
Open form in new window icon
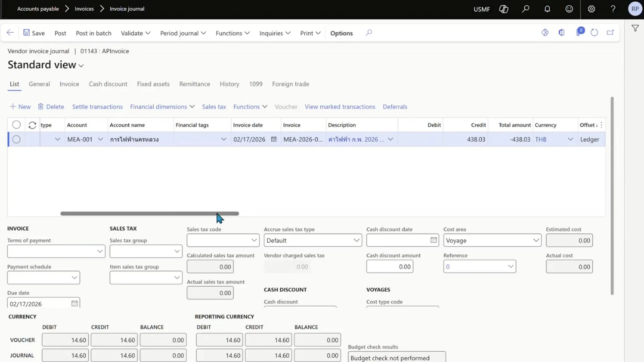(610, 33)
